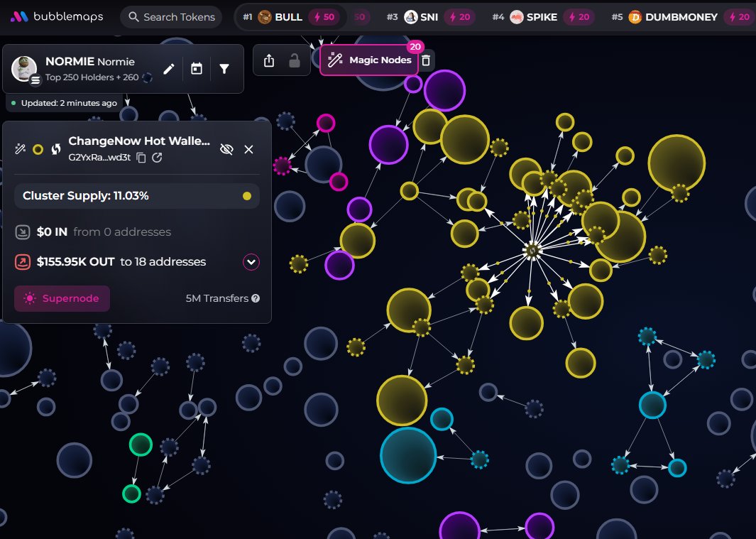
Task: Click the bubblemaps logo link
Action: pos(57,16)
